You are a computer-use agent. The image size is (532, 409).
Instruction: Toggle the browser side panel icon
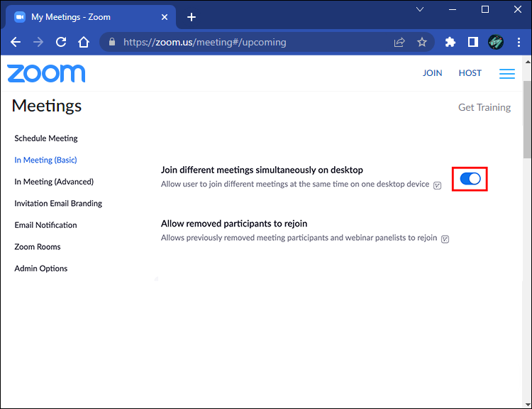[472, 42]
